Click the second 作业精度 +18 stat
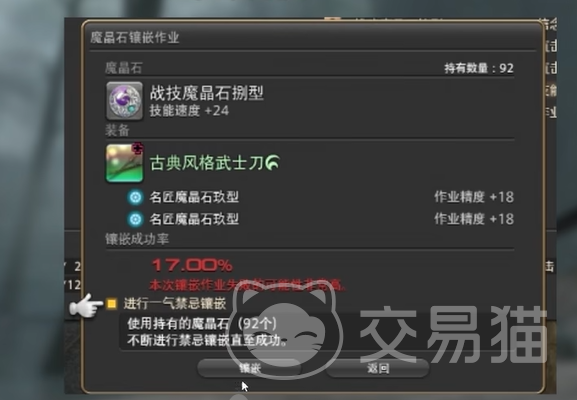Image resolution: width=577 pixels, height=400 pixels. tap(474, 219)
